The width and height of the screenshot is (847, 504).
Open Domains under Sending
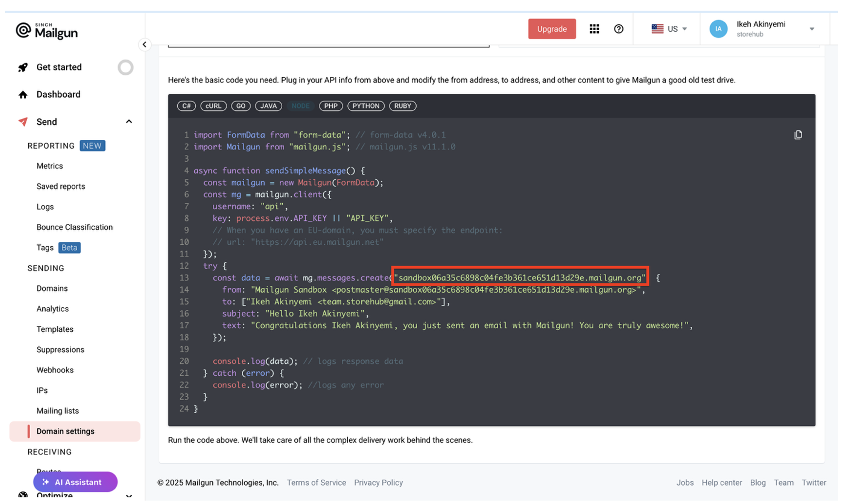coord(52,288)
